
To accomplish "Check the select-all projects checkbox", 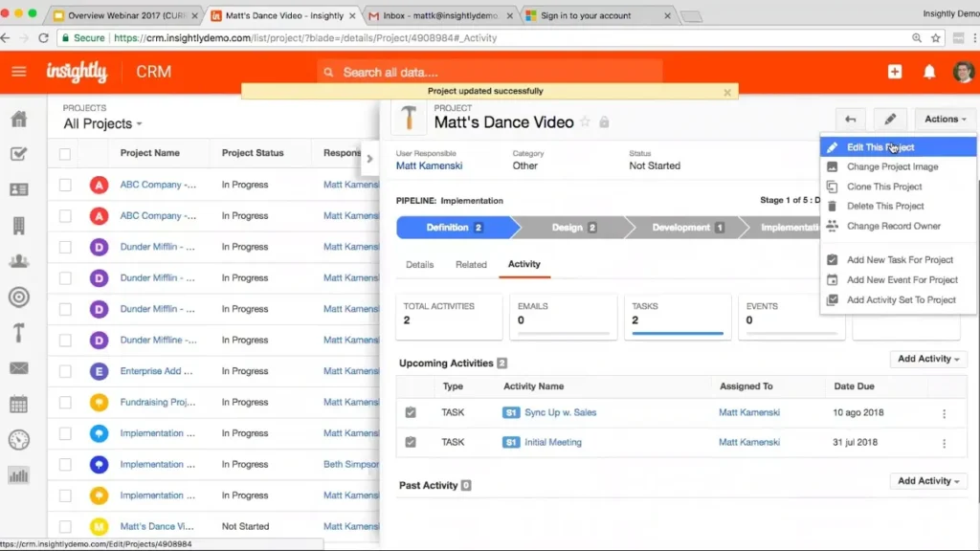I will [x=65, y=153].
